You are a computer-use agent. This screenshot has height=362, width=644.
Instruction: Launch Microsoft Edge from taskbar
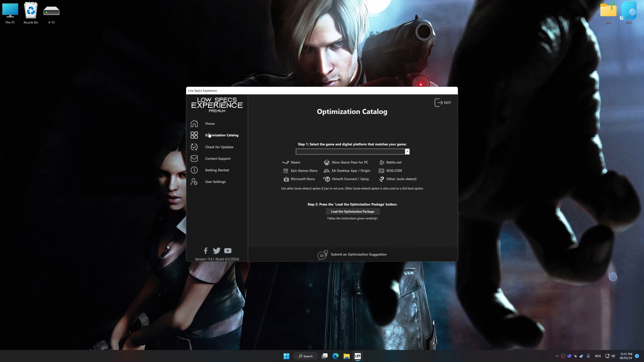336,356
